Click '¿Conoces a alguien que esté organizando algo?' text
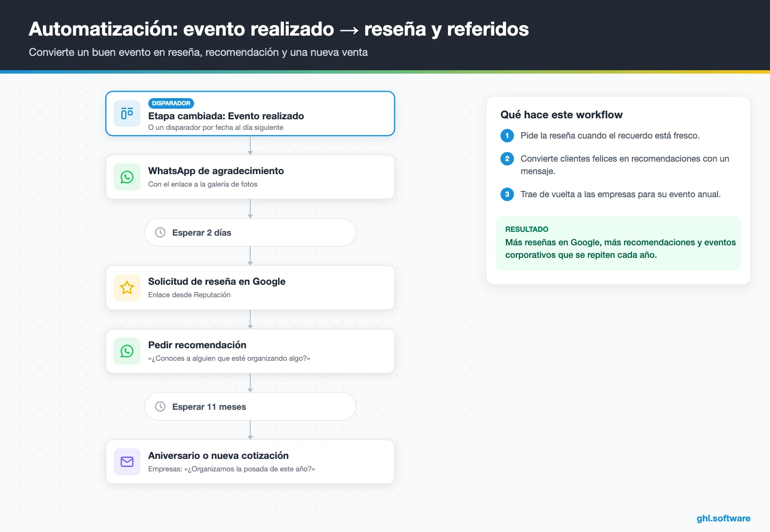This screenshot has height=532, width=770. point(229,358)
